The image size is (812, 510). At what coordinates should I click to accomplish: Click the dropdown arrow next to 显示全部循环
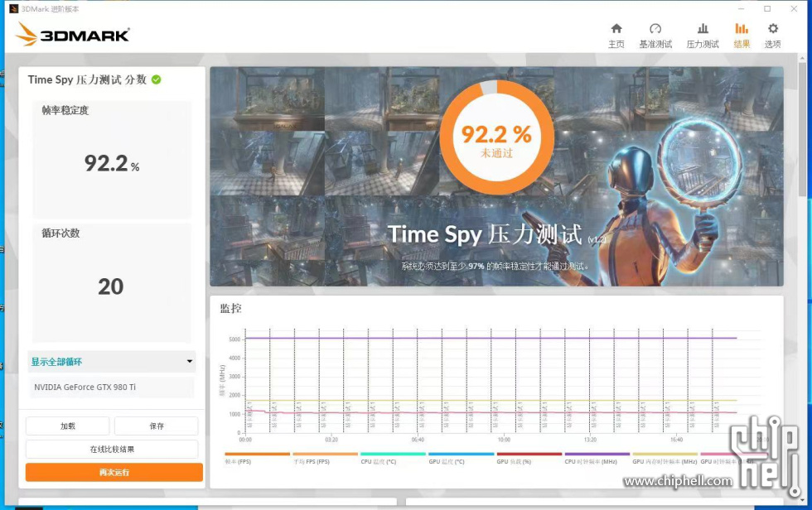[190, 362]
